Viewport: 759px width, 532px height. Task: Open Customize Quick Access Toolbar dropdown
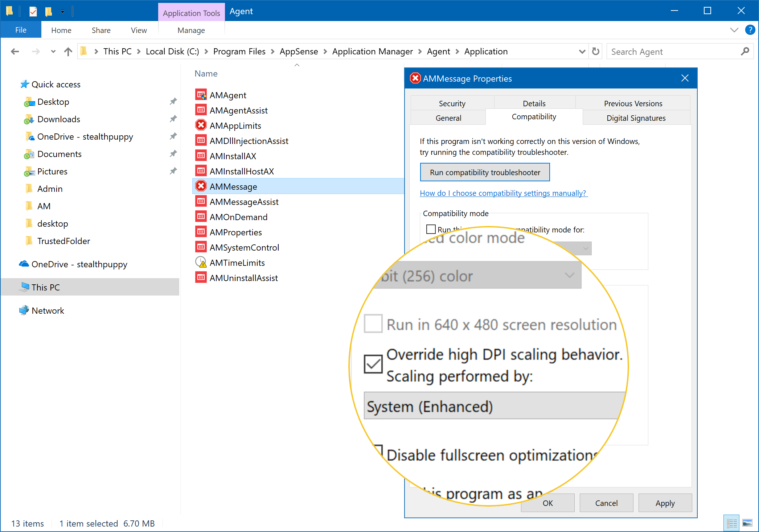click(62, 12)
